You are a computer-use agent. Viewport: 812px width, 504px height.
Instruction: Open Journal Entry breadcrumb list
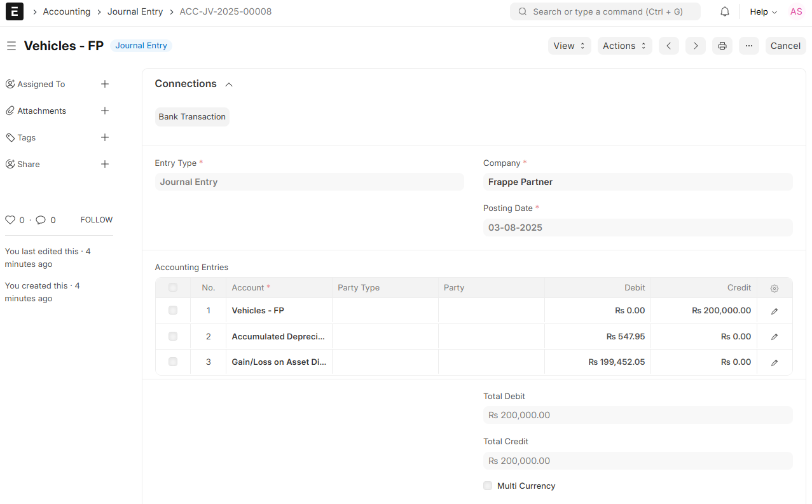pos(135,11)
